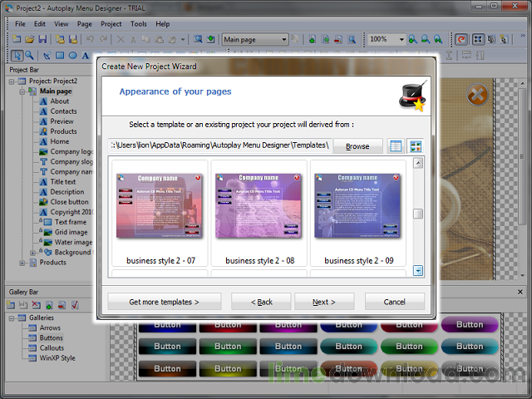Viewport: 532px width, 399px height.
Task: Select the Callouts gallery item
Action: (x=51, y=348)
